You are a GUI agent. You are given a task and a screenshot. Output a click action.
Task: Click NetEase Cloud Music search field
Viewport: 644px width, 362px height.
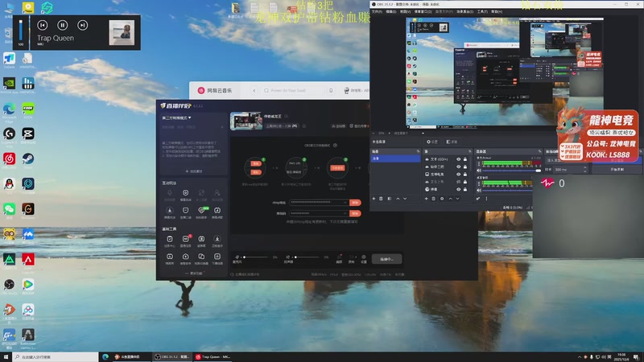pos(294,90)
